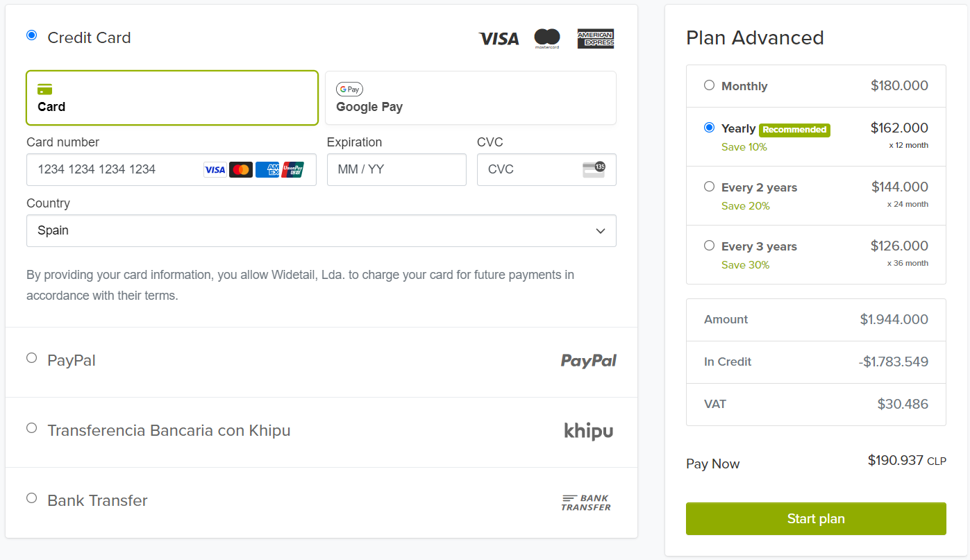Open the Country dropdown showing Spain
Screen dimensions: 970x560
[x=321, y=230]
